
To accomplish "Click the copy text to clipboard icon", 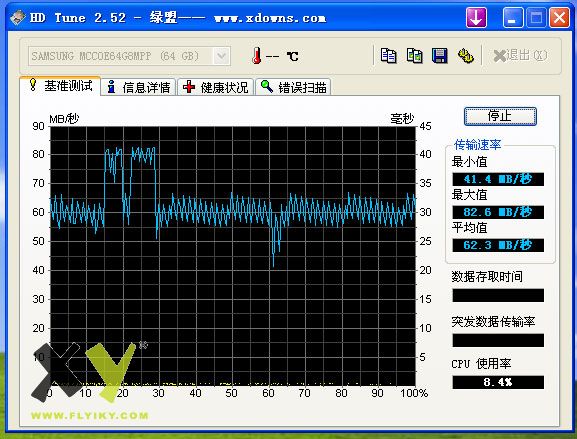I will coord(388,56).
